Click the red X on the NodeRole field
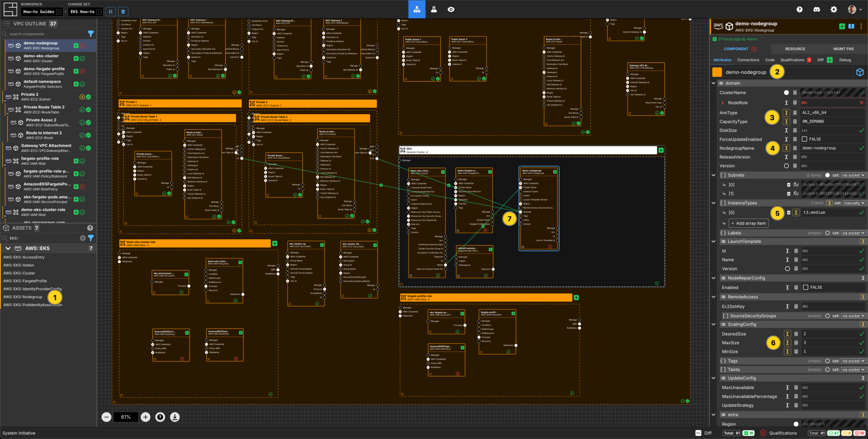The width and height of the screenshot is (868, 439). tap(862, 103)
